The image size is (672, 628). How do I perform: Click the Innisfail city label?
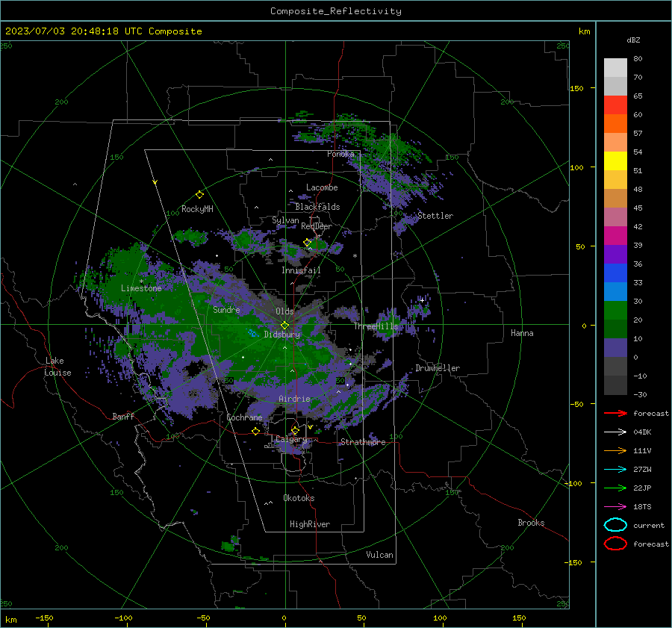[x=301, y=270]
